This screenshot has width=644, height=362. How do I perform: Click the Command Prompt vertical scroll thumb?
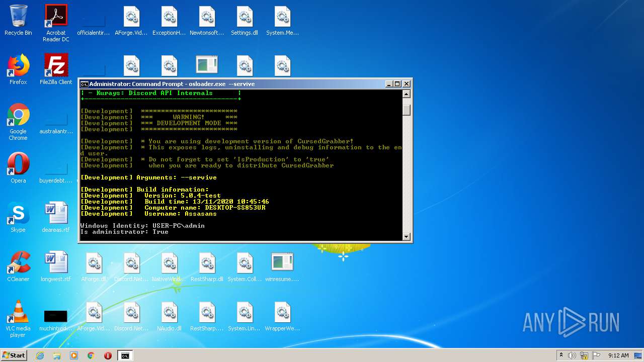pos(407,110)
